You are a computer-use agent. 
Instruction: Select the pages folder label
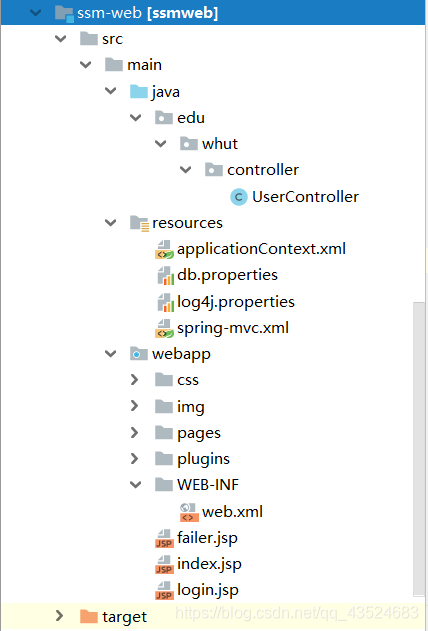(199, 433)
